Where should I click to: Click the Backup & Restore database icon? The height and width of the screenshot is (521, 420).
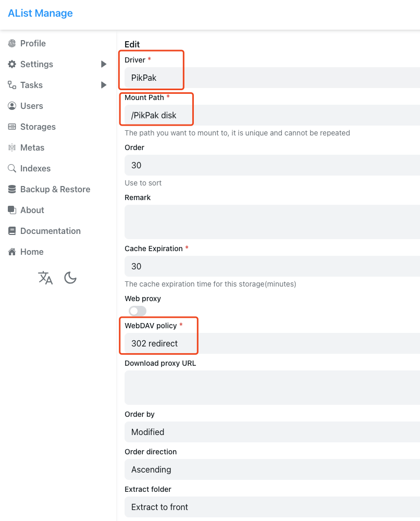12,189
